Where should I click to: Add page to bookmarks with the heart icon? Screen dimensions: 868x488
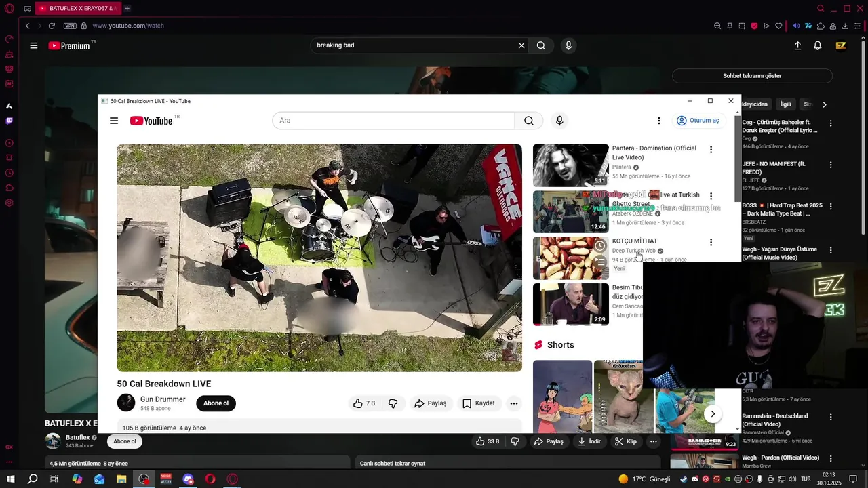pyautogui.click(x=778, y=26)
